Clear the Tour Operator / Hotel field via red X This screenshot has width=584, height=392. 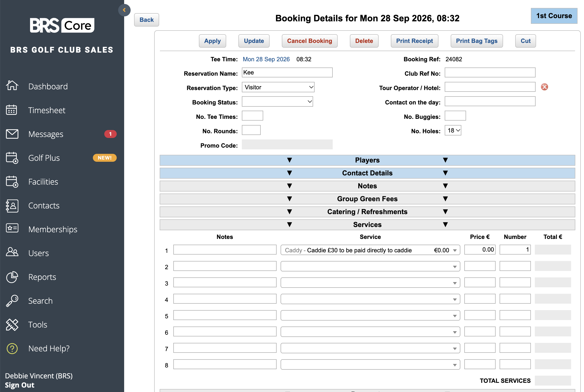[x=544, y=87]
